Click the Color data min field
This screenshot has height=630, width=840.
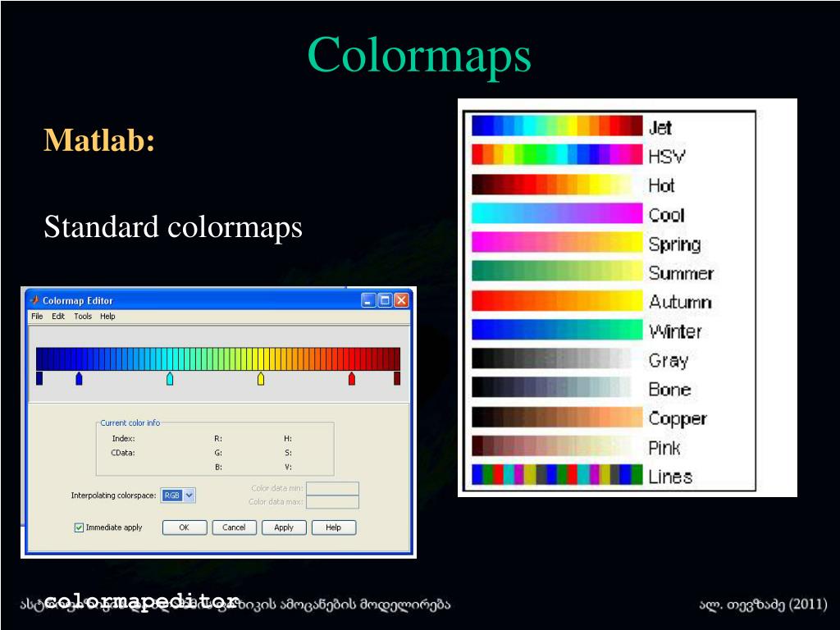click(x=333, y=488)
